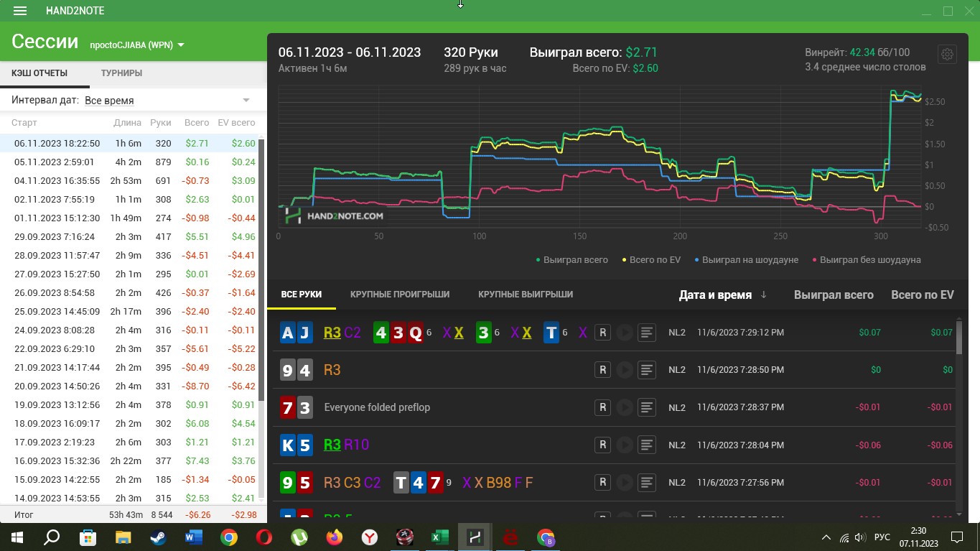Viewport: 980px width, 551px height.
Task: Open the Opera browser from the taskbar
Action: 263,537
